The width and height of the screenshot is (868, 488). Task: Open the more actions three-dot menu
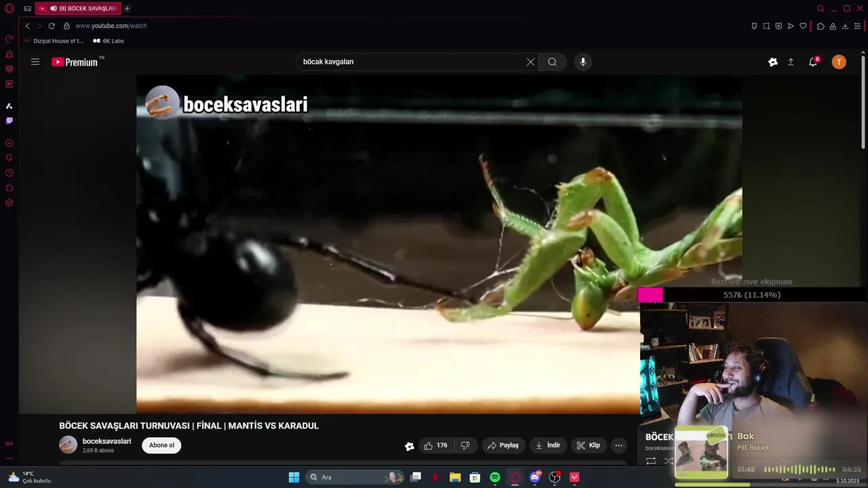point(618,445)
